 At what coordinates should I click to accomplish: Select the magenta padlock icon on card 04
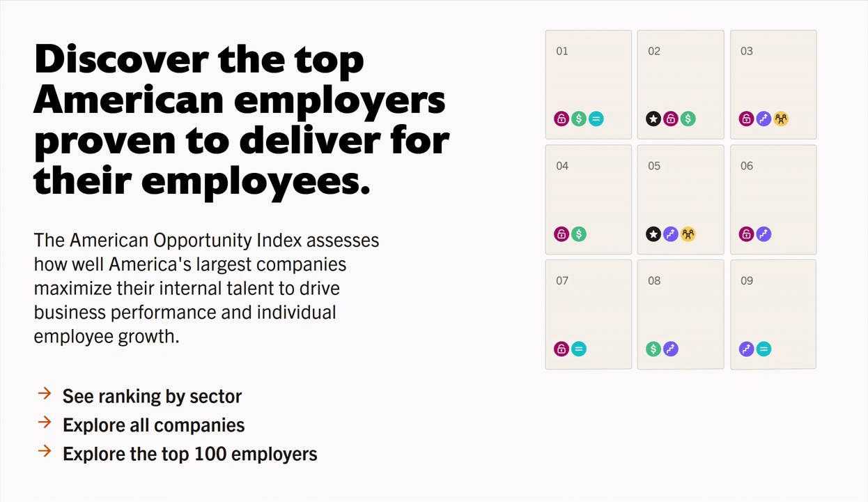click(x=561, y=234)
